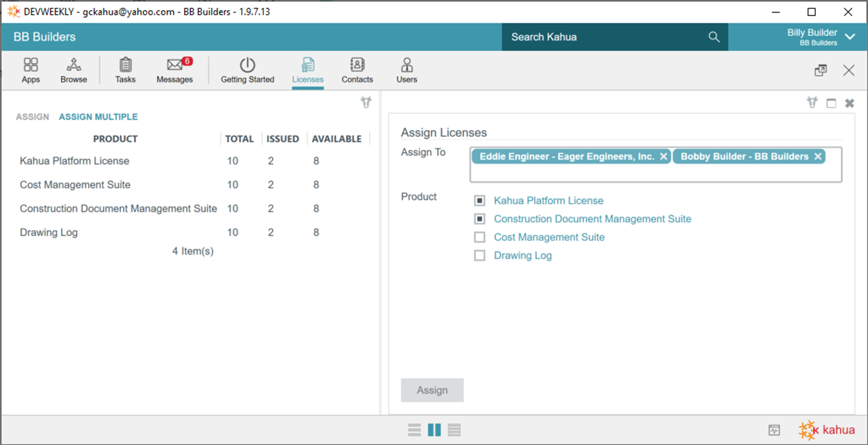Click in the Assign To field
Viewport: 868px width, 445px height.
(655, 173)
